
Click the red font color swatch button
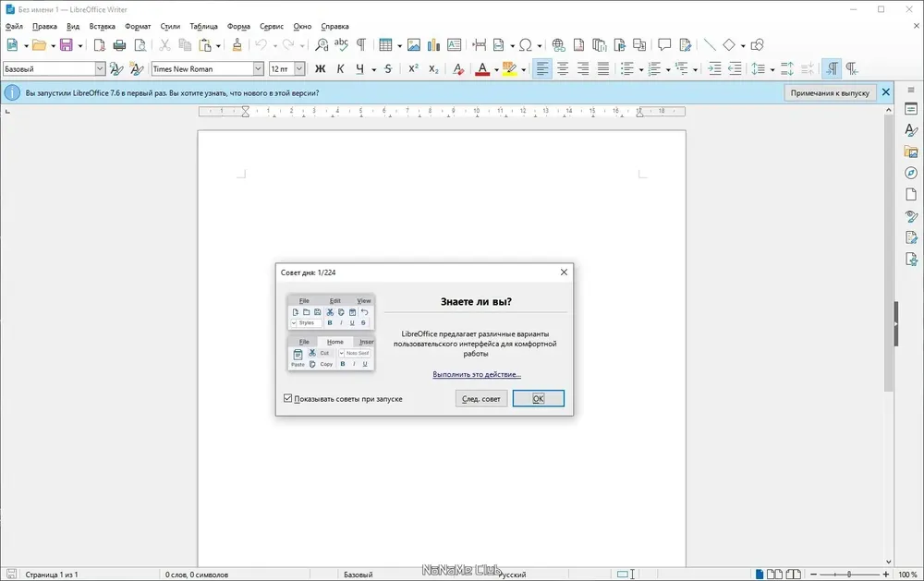click(x=482, y=69)
